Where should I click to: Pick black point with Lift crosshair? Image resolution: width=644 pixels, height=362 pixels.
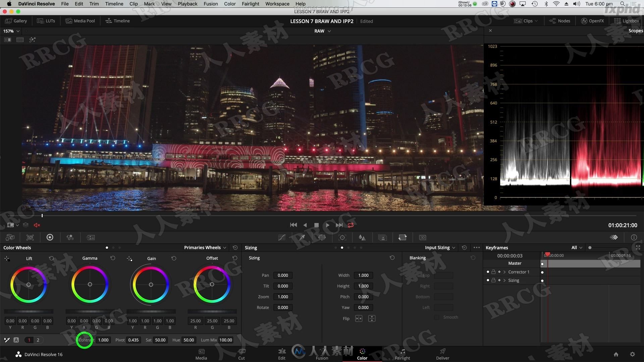(7, 258)
